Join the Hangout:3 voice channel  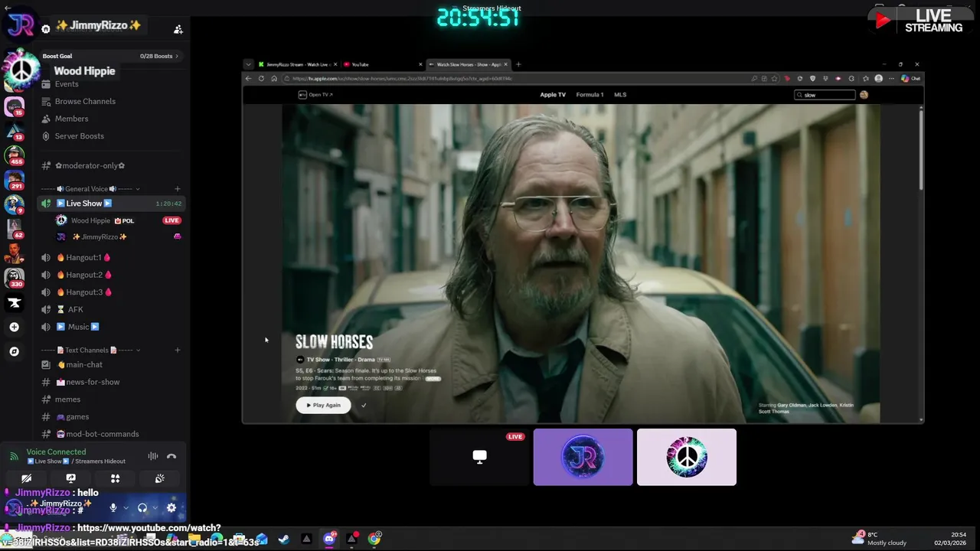pyautogui.click(x=111, y=292)
